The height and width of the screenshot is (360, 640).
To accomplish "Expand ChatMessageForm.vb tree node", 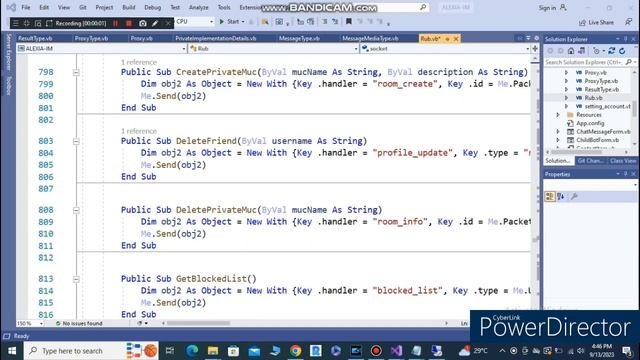I will (x=558, y=131).
